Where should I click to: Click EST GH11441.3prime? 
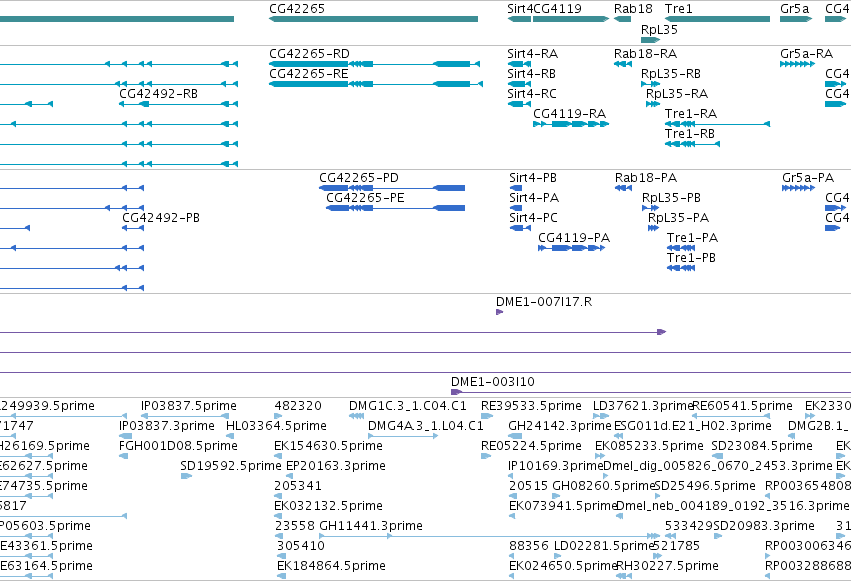click(x=489, y=535)
